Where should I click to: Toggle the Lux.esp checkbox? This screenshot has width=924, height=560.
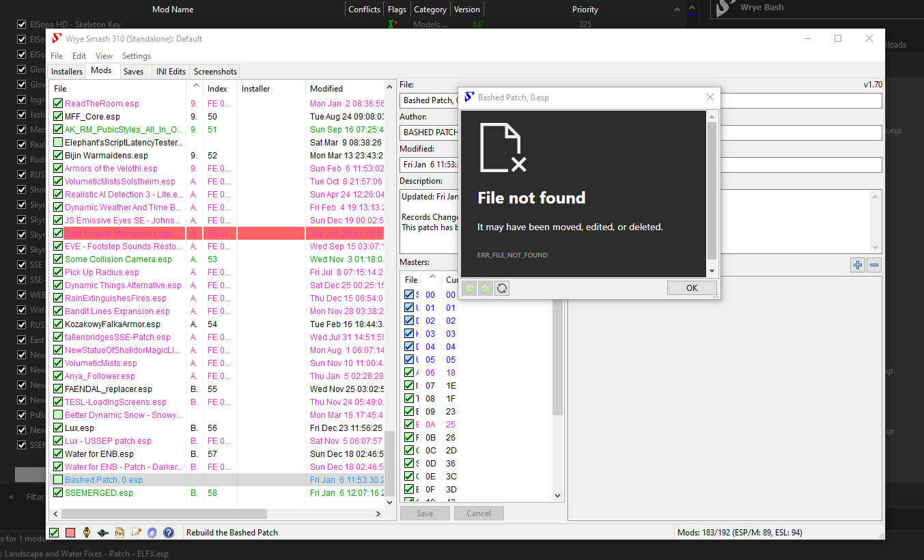coord(58,428)
